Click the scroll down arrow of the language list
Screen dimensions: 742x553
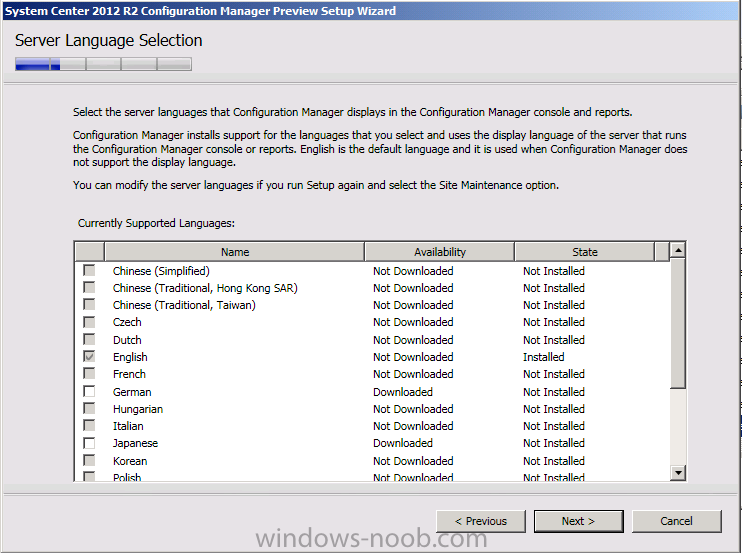[x=678, y=472]
